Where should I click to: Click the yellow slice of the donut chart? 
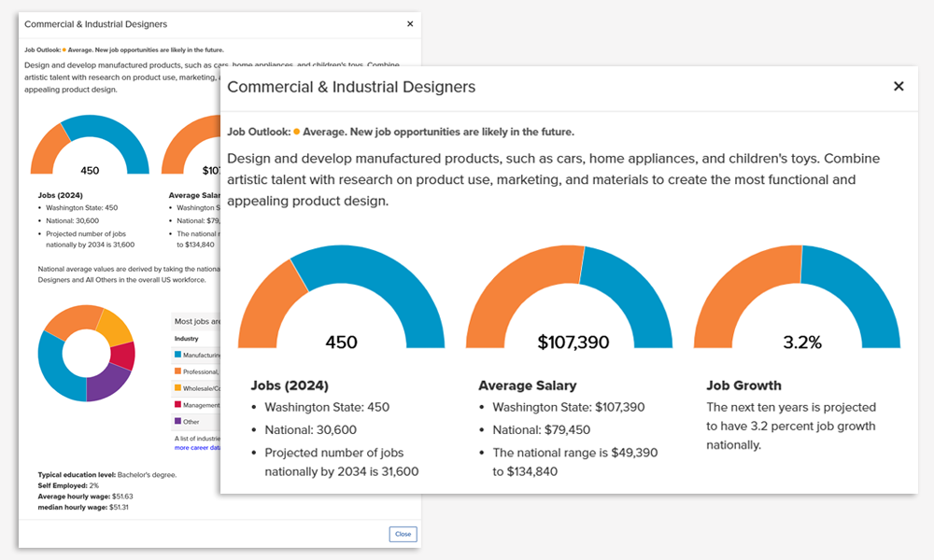113,328
